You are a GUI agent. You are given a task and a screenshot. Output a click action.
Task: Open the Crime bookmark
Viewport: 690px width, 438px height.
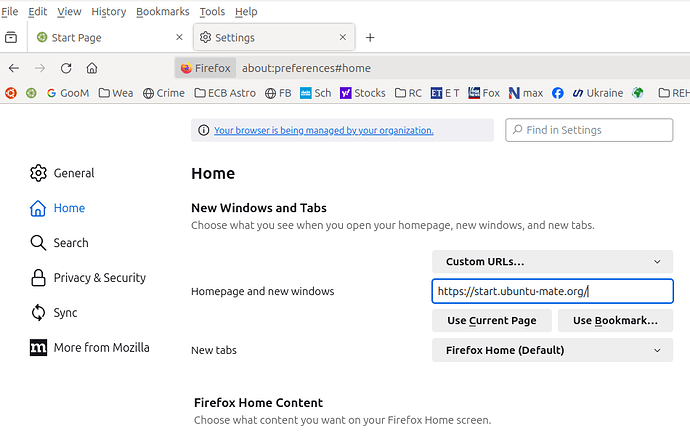click(164, 93)
